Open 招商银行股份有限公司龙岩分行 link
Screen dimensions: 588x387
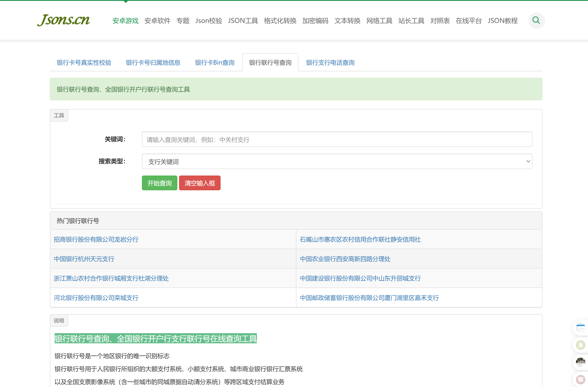pyautogui.click(x=96, y=239)
